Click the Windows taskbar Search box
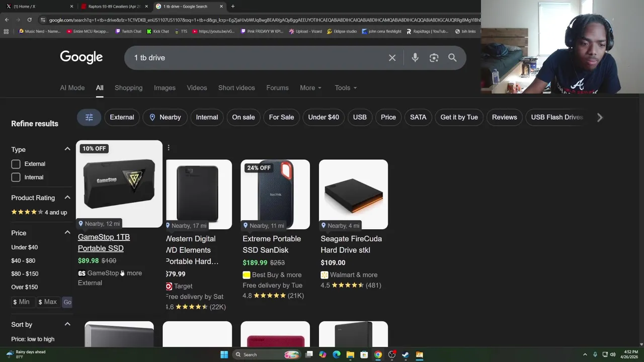This screenshot has height=362, width=644. pos(267,354)
